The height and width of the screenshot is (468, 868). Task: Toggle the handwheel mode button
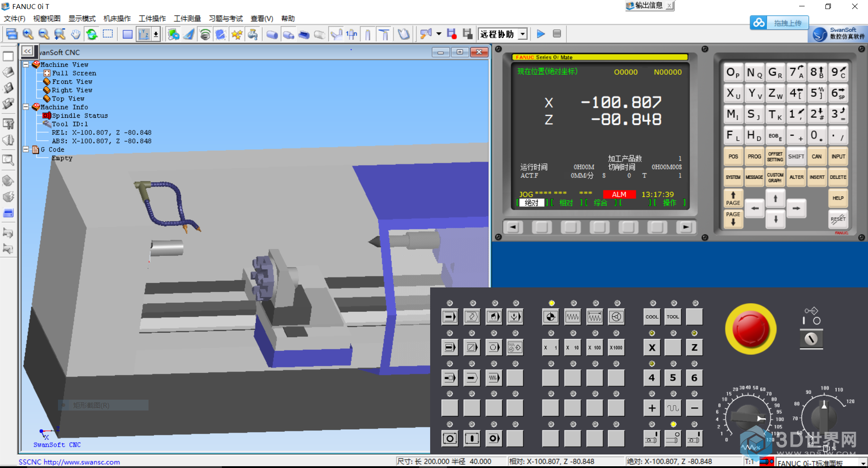(x=616, y=317)
